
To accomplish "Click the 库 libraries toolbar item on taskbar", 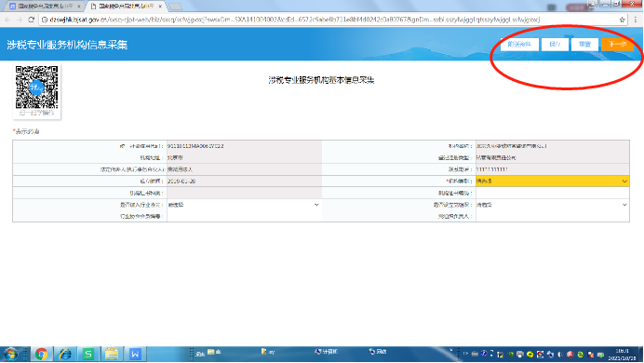I will [214, 352].
